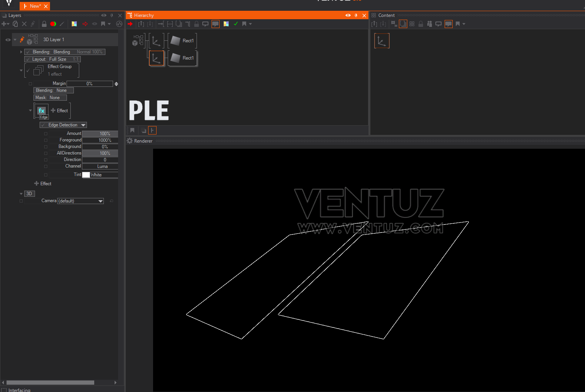Hide 3D Layer 1 using its eye icon
The width and height of the screenshot is (585, 392).
tap(8, 40)
